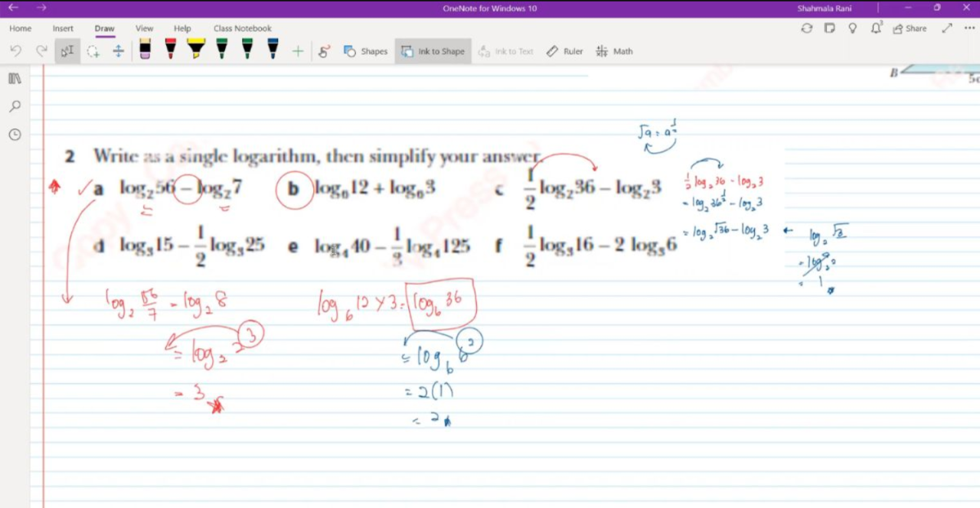
Task: Open search in the left sidebar
Action: pos(15,106)
